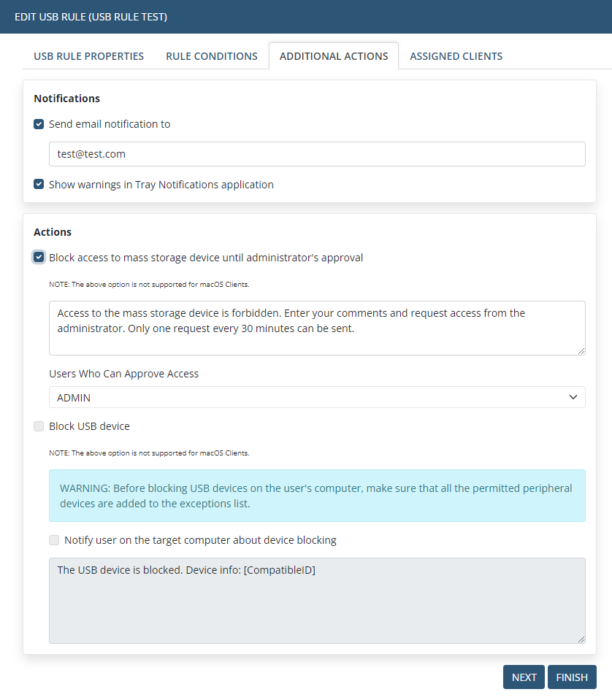Uncheck Send email notification checkbox

point(39,124)
